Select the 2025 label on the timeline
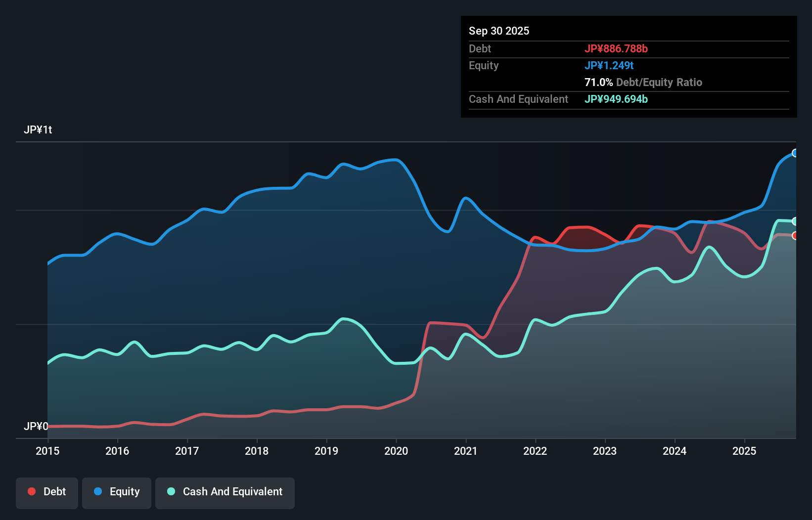Screen dimensions: 812x520 745,451
